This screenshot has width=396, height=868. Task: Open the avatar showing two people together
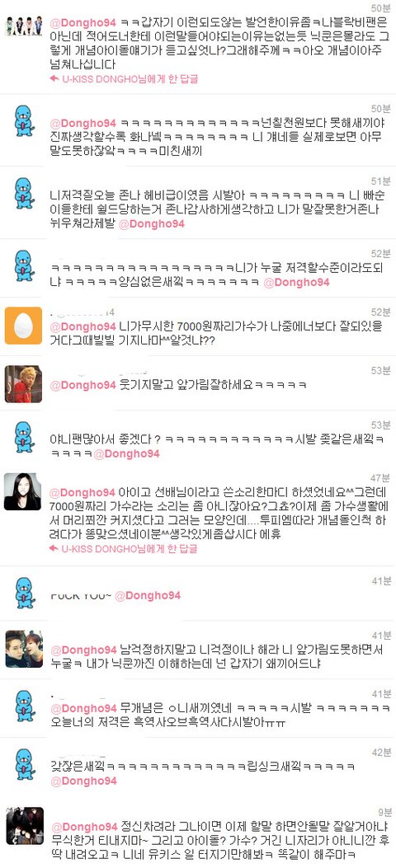tap(24, 649)
